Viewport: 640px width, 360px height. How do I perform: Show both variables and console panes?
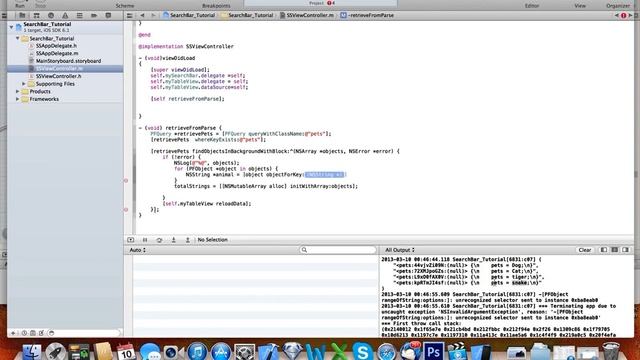click(x=615, y=250)
